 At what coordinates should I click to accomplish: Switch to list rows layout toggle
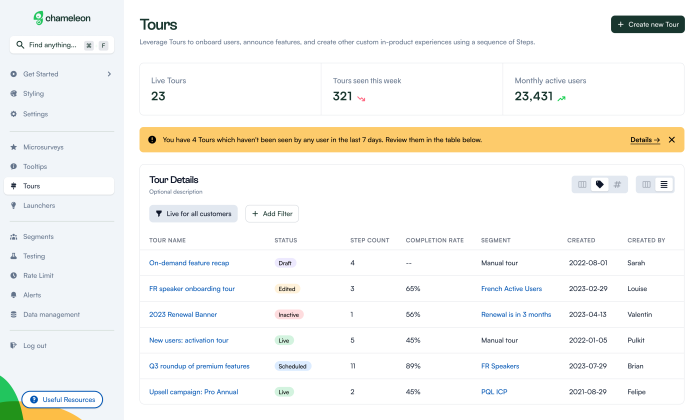click(664, 184)
